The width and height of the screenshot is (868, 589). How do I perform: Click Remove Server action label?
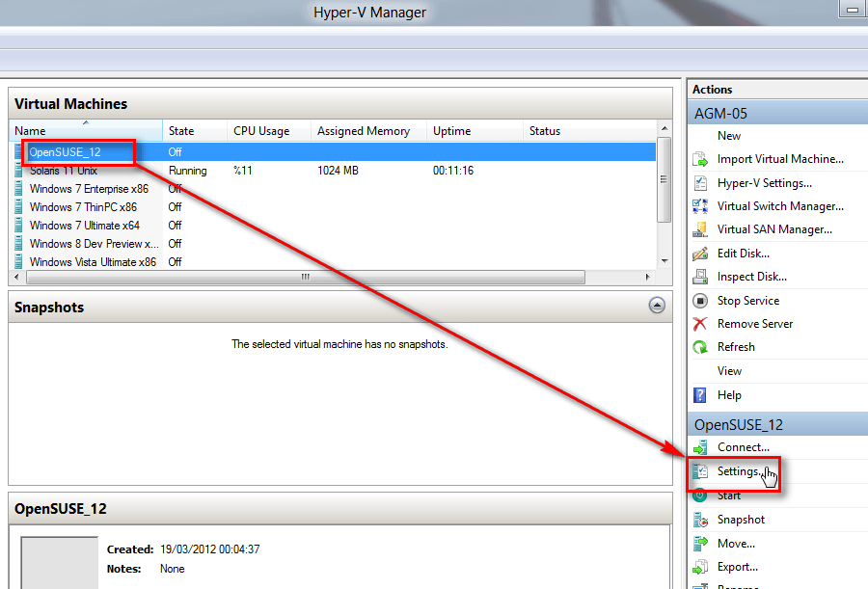(x=755, y=324)
